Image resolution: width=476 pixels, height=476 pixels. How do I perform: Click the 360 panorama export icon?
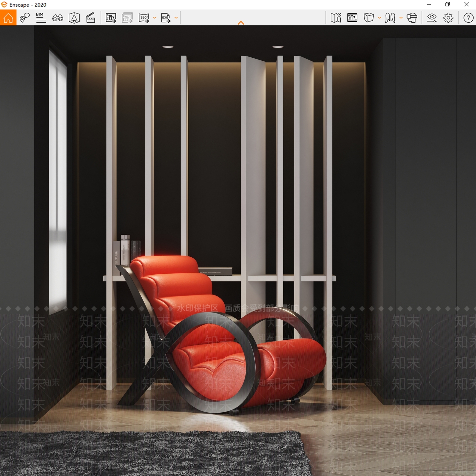pyautogui.click(x=144, y=18)
